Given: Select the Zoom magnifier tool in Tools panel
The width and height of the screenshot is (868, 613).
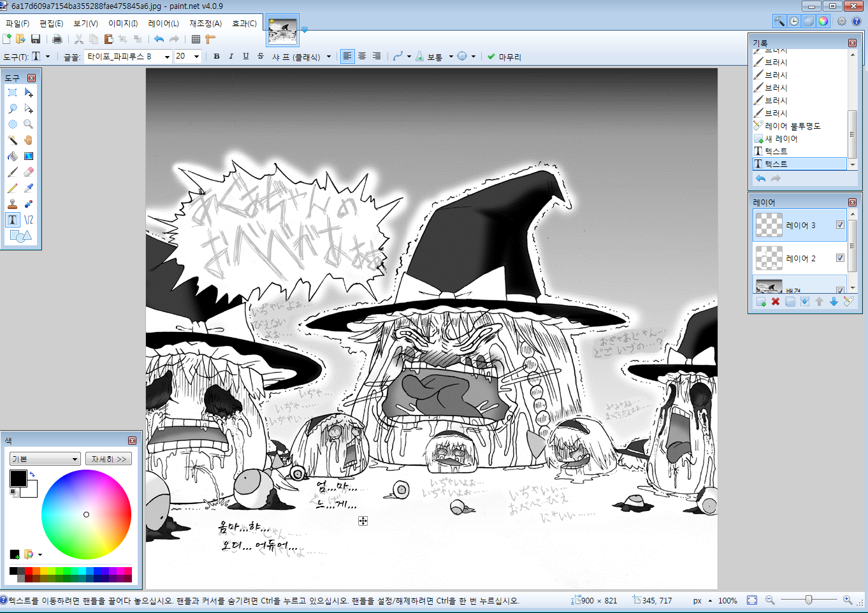Looking at the screenshot, I should click(x=29, y=124).
